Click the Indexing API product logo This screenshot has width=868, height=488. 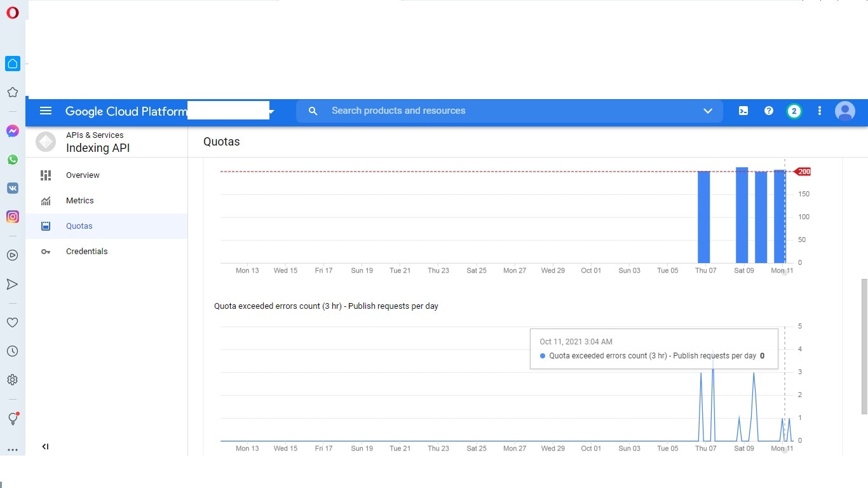click(46, 142)
